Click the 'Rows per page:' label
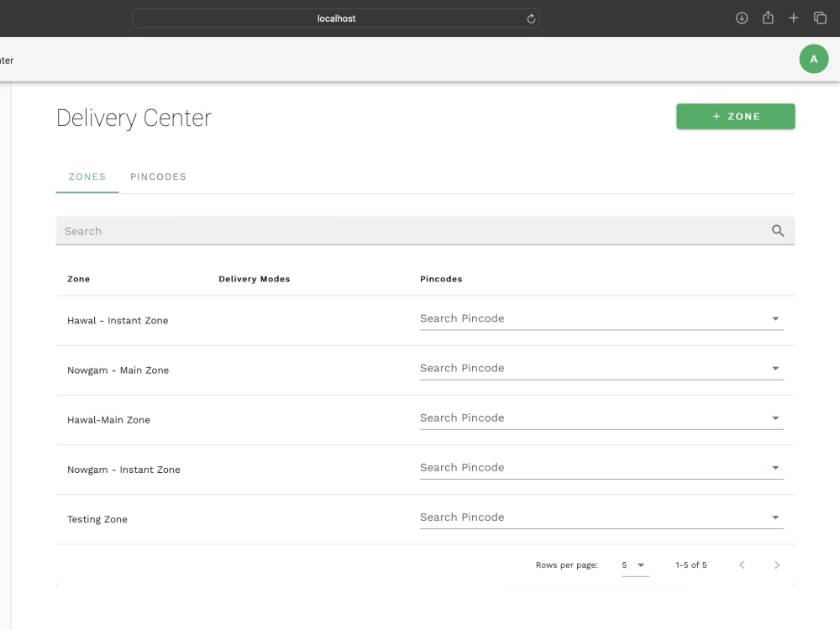 [567, 565]
